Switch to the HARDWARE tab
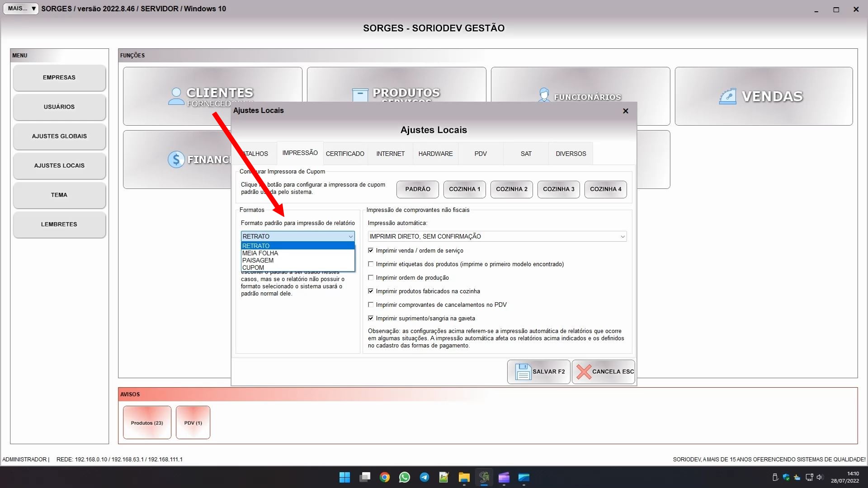The width and height of the screenshot is (868, 488). click(435, 154)
